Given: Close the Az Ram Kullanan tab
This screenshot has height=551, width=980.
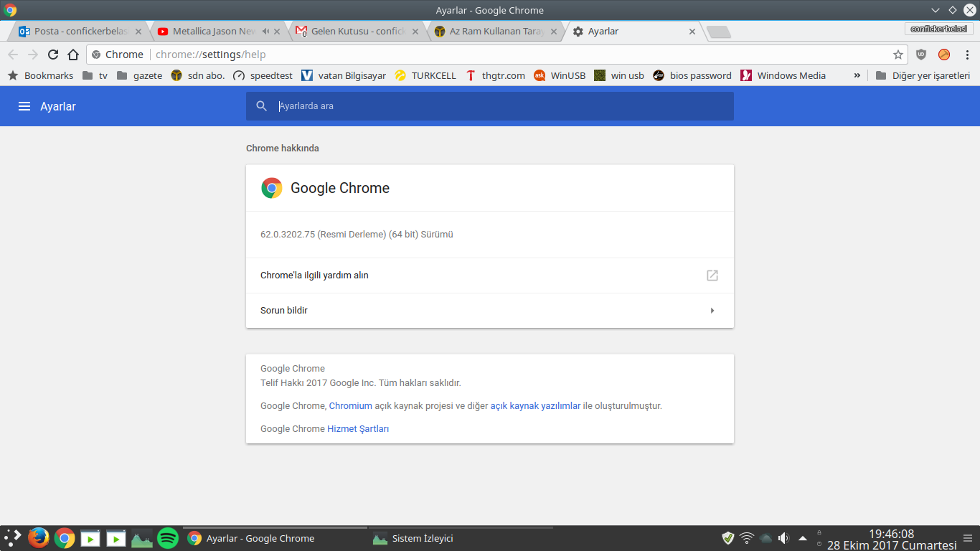Looking at the screenshot, I should (x=555, y=32).
